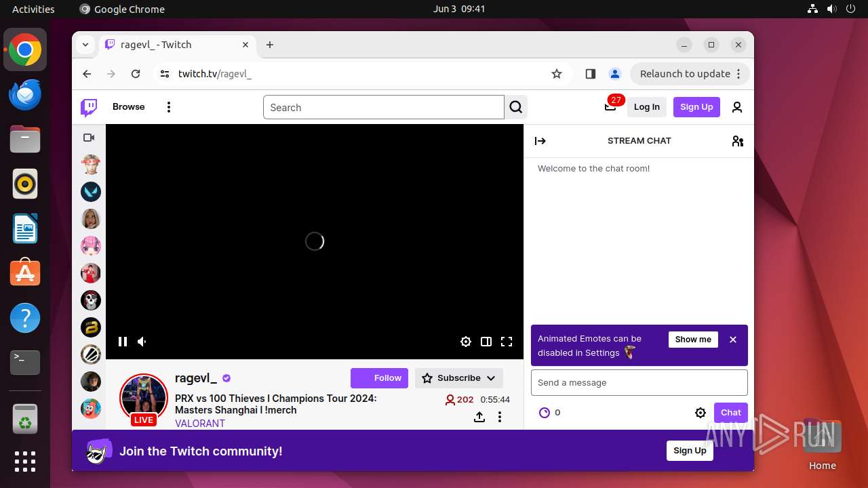868x488 pixels.
Task: Toggle the Chrome side panel
Action: (590, 74)
